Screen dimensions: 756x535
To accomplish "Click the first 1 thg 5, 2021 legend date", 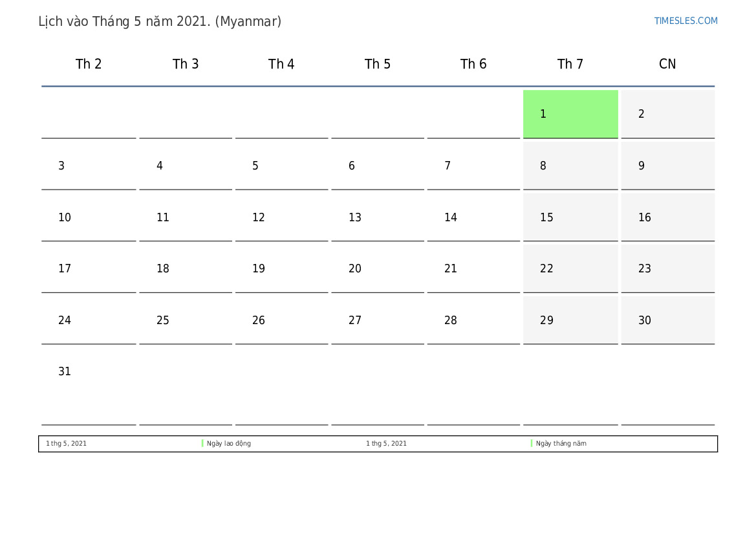I will (66, 444).
